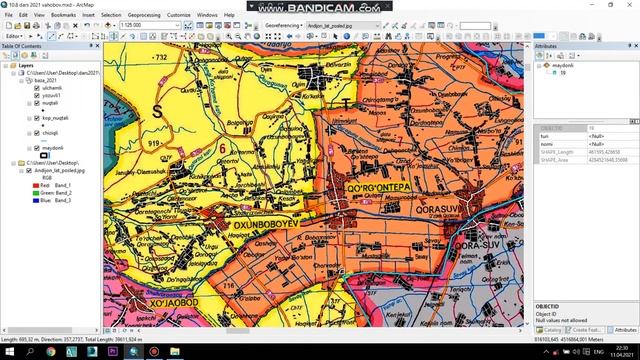Click the Full Extent globe icon
Screen dimensions: 640x360
click(257, 36)
